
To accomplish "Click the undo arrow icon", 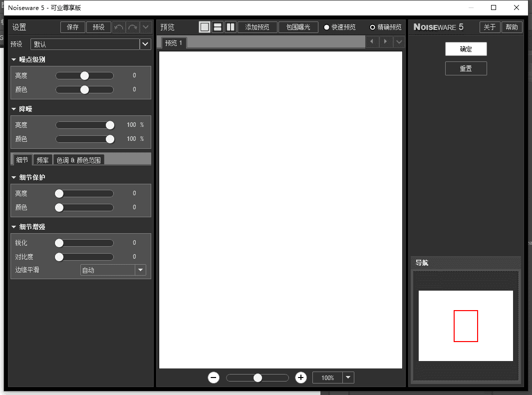I will coord(119,27).
